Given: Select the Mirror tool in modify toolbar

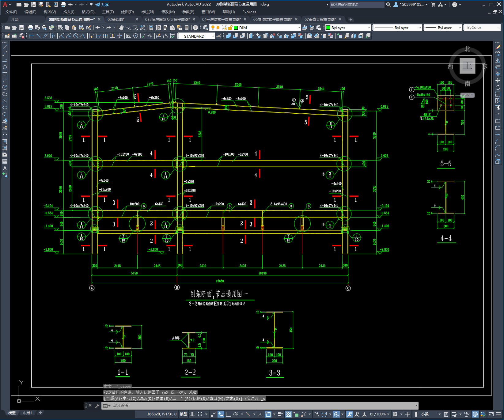Looking at the screenshot, I should (498, 60).
